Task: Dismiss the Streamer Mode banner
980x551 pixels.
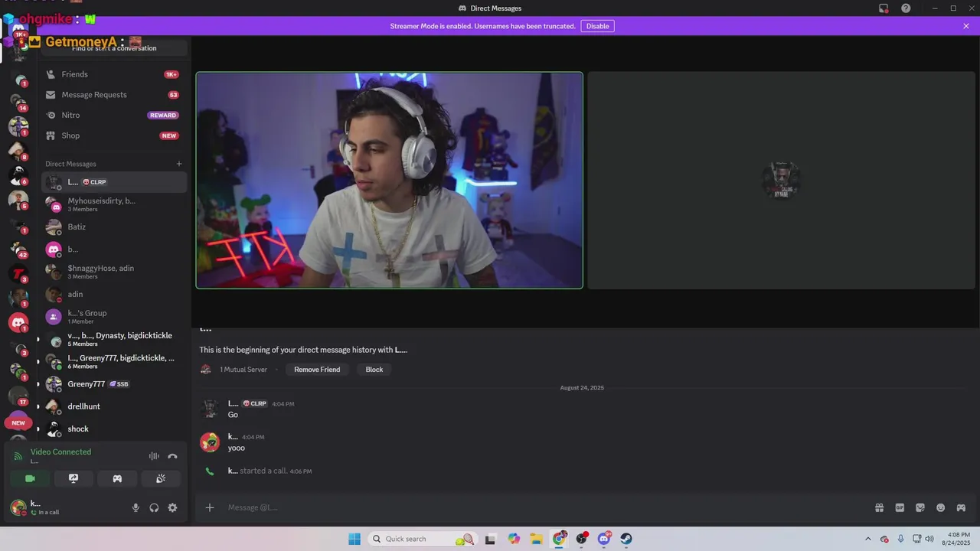Action: (x=966, y=26)
